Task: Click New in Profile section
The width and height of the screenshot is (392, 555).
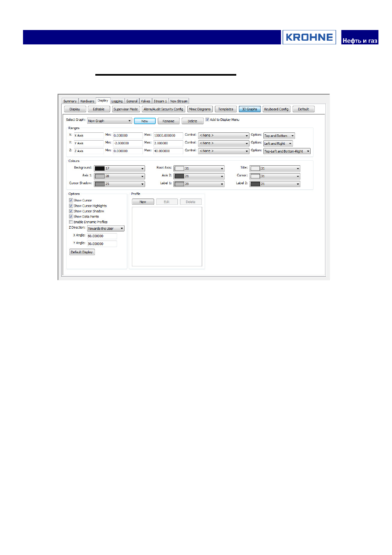Action: [143, 202]
